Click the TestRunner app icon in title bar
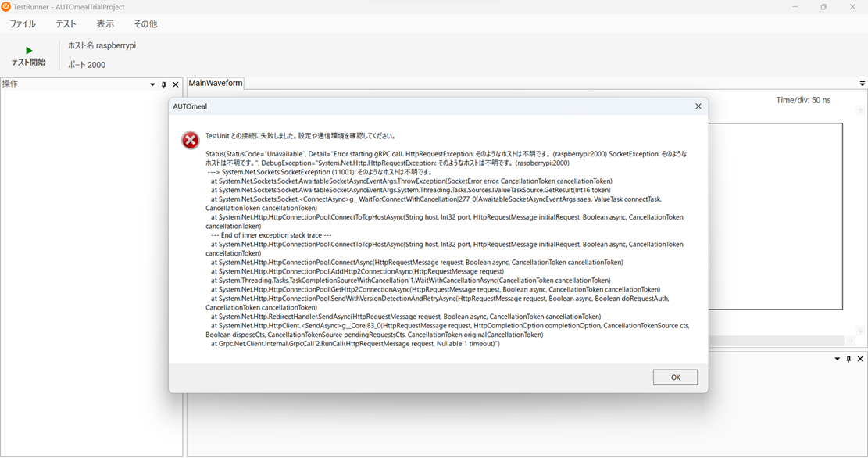 (6, 7)
